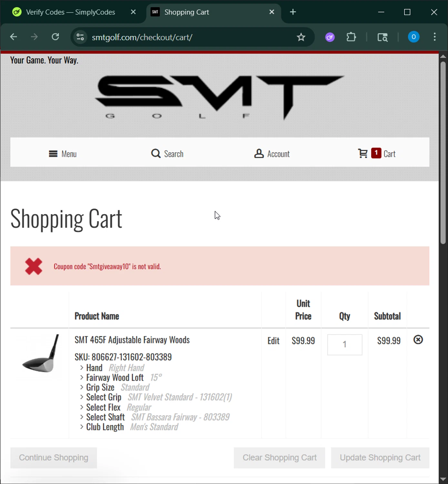Click the Select Shaft value SMT Bassara Fairway
The width and height of the screenshot is (448, 484).
coord(180,417)
